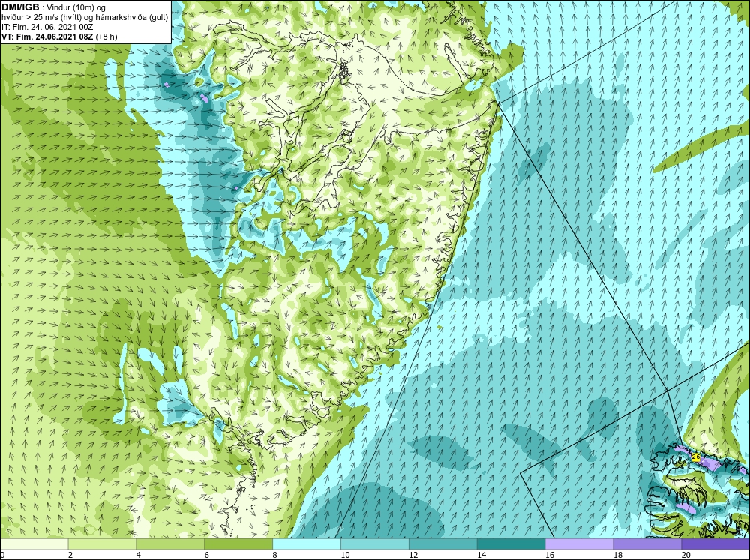Viewport: 750px width, 560px height.
Task: Click the 'VT: Fim. 24.06.2021 08Z' line
Action: (x=48, y=37)
